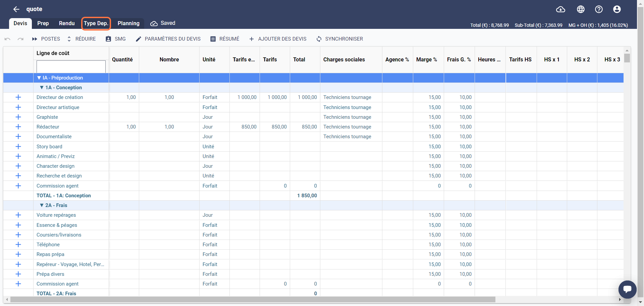This screenshot has width=644, height=306.
Task: Click the table's vertical scrollbar thumb
Action: pos(627,58)
